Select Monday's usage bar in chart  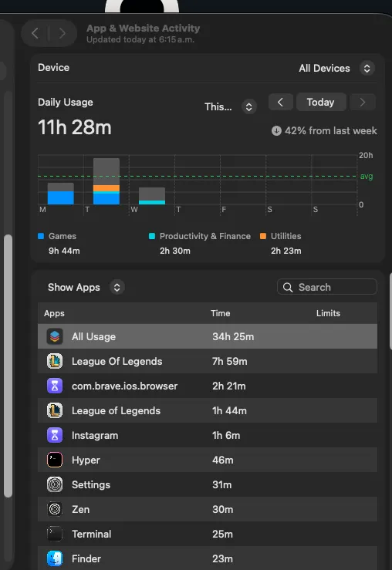click(x=61, y=194)
